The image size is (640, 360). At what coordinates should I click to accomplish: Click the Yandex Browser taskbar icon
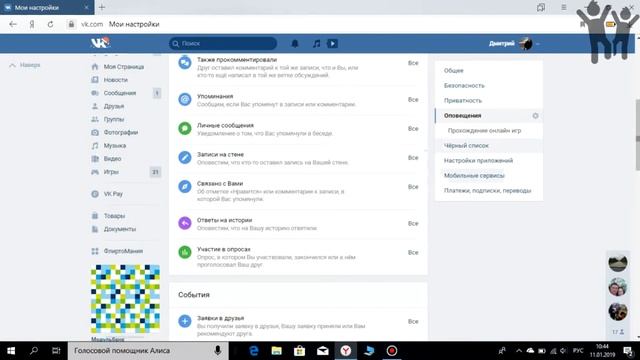(x=346, y=351)
